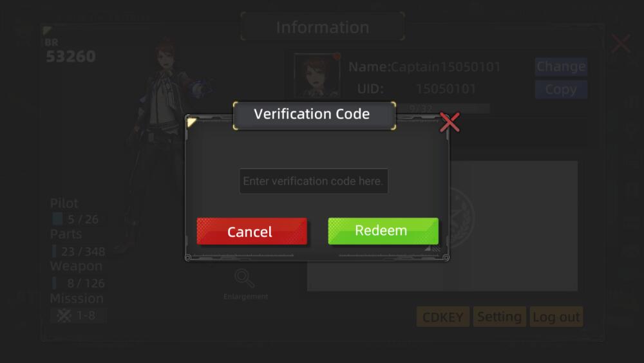644x363 pixels.
Task: Click the Enlargement magnifier icon
Action: [x=244, y=279]
